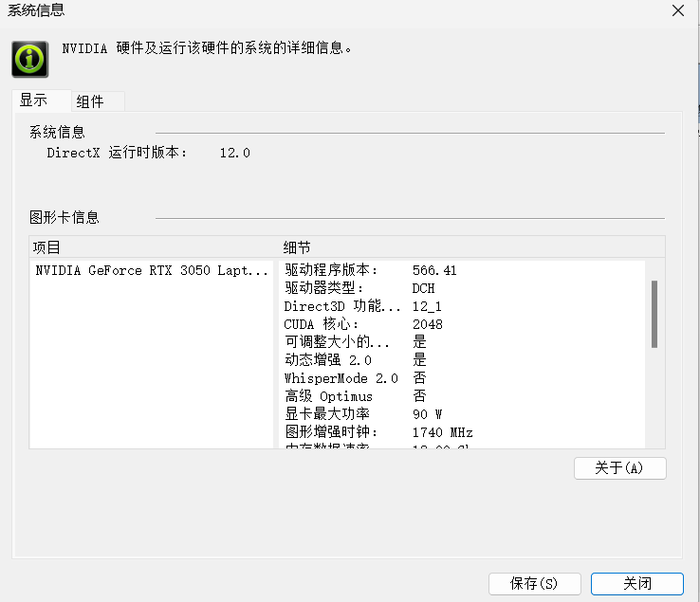700x602 pixels.
Task: Select the NVIDIA GeForce RTX 3050 Lapt... item
Action: pyautogui.click(x=152, y=270)
